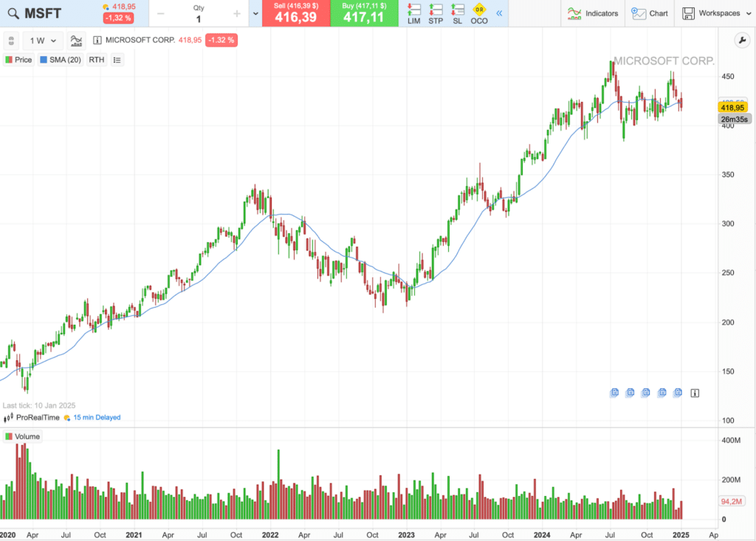Open the 1 W timeframe dropdown
Image resolution: width=756 pixels, height=541 pixels.
[x=43, y=41]
